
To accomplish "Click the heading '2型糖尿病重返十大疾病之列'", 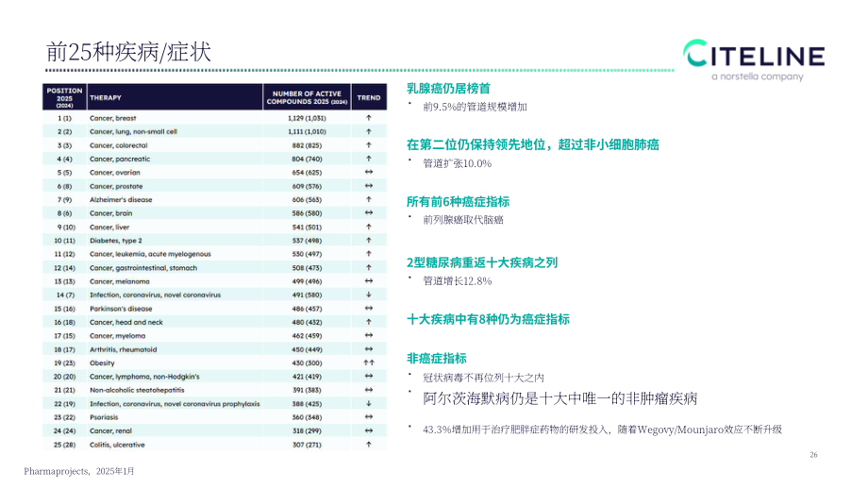I will pos(482,262).
